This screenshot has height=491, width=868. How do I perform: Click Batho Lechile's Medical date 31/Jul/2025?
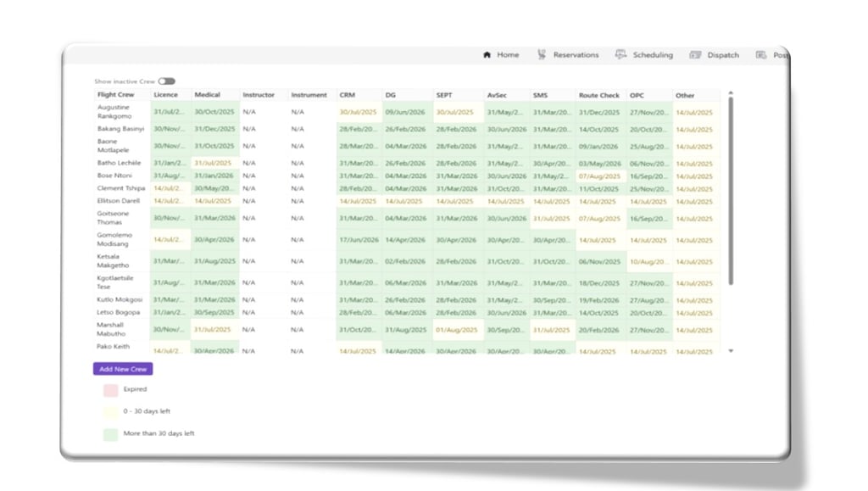pos(213,164)
